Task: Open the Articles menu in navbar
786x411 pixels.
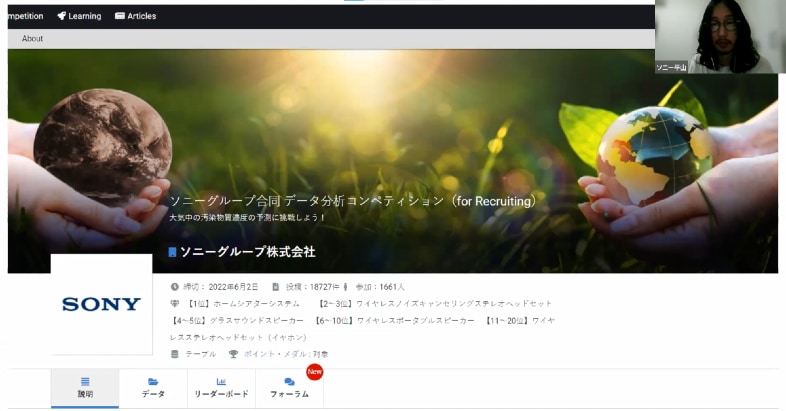Action: [136, 16]
